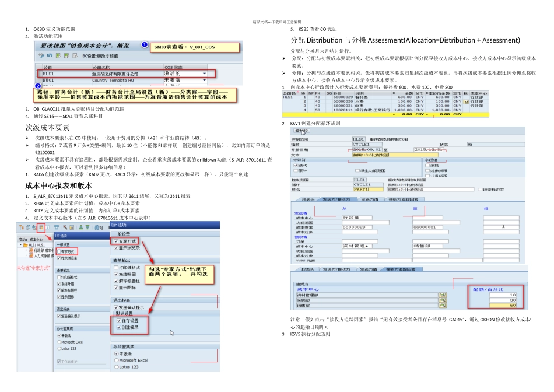Click the yellow quota field showing 60
Screen dimensions: 554x392
(x=503, y=306)
